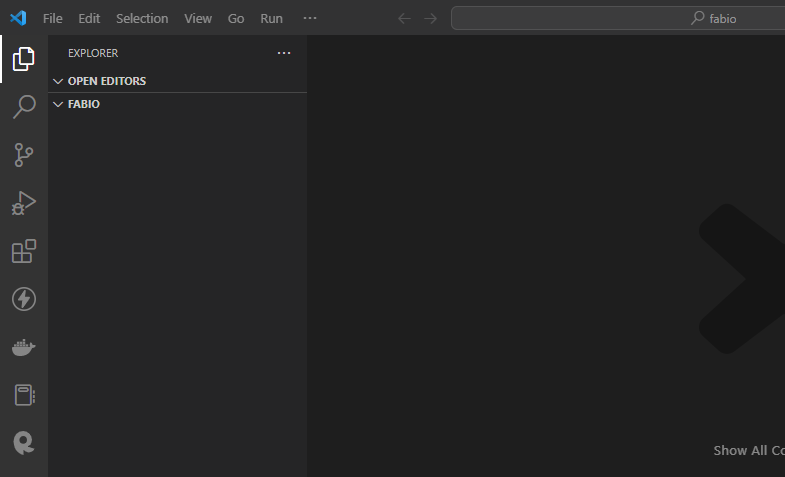This screenshot has width=785, height=477.
Task: Show more menu bar items ellipsis
Action: coord(310,18)
